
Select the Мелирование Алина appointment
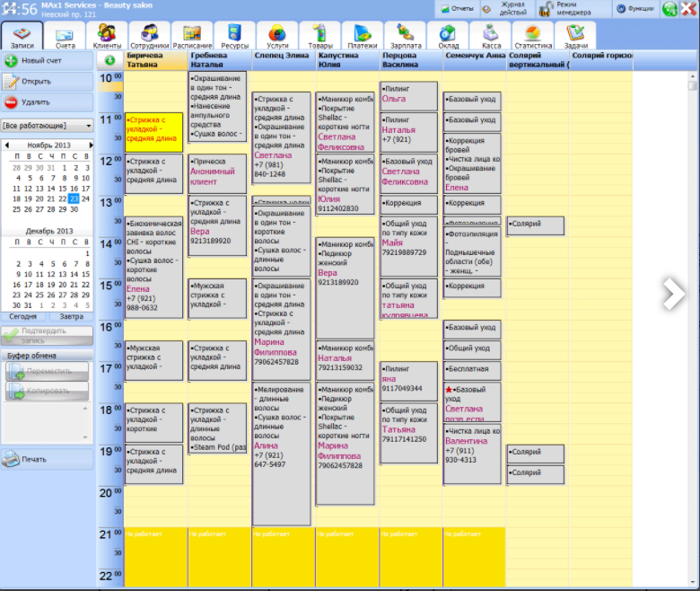tap(281, 454)
